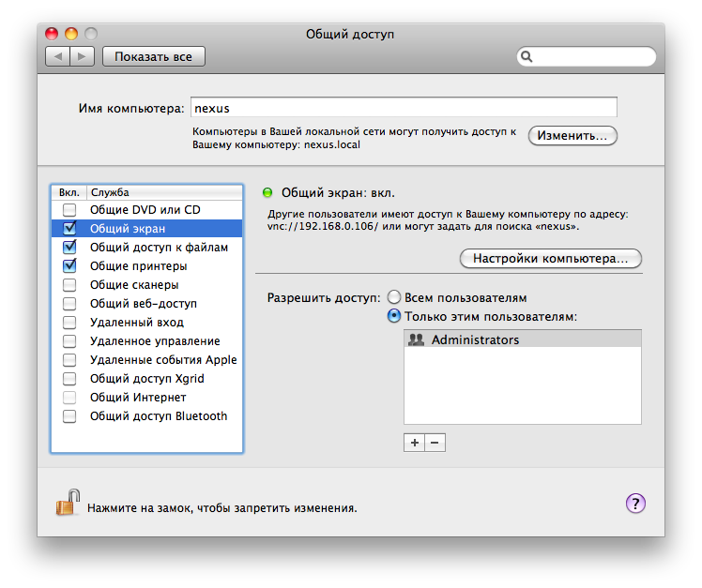Select the Удаленные события Apple service
This screenshot has width=702, height=588.
[x=146, y=360]
